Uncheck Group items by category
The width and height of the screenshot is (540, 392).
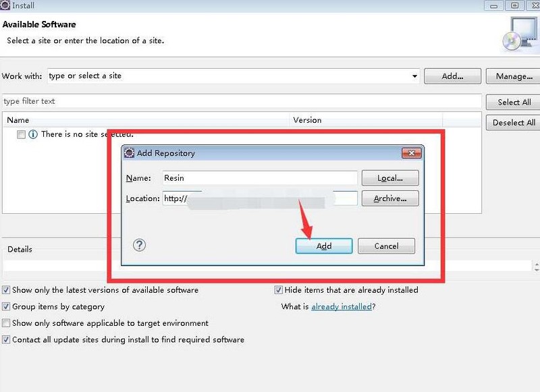(x=6, y=306)
